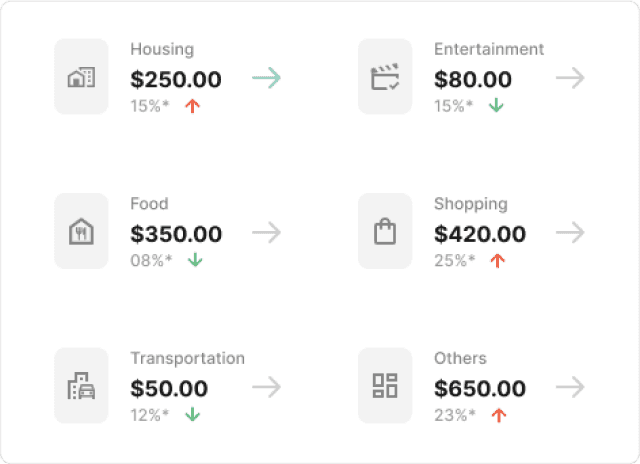Open Shopping details with right arrow

570,233
